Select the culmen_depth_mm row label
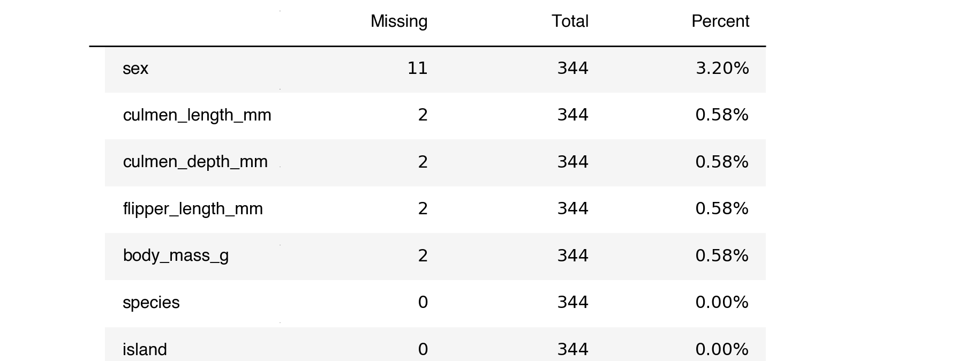The height and width of the screenshot is (361, 980). click(195, 162)
